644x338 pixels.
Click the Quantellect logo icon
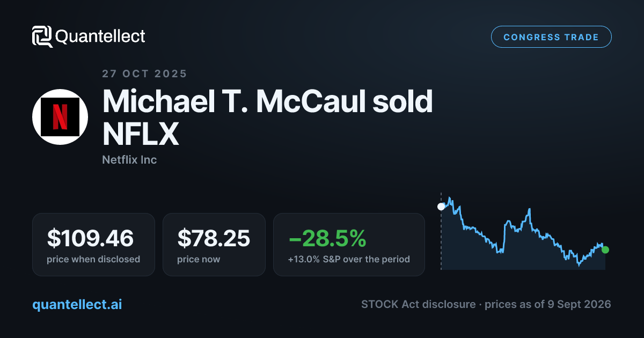tap(42, 36)
